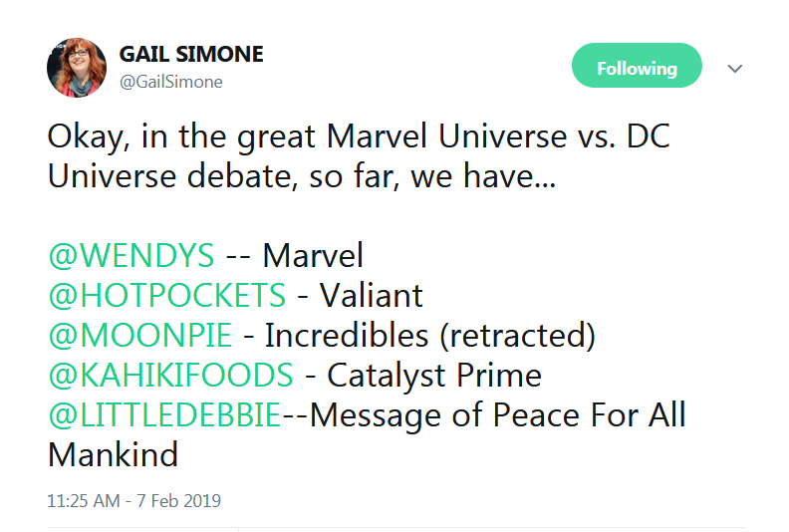Expand the tweet options chevron
Image resolution: width=789 pixels, height=532 pixels.
point(734,68)
